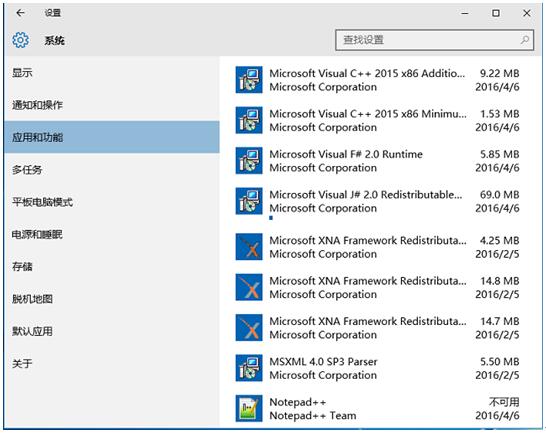The image size is (546, 433).
Task: Click the Notepad++ app icon
Action: click(249, 408)
